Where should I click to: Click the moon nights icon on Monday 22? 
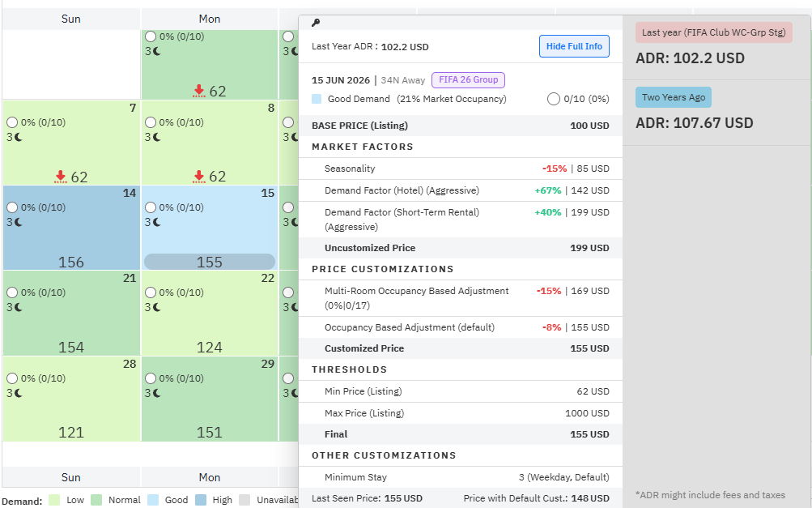click(x=156, y=307)
